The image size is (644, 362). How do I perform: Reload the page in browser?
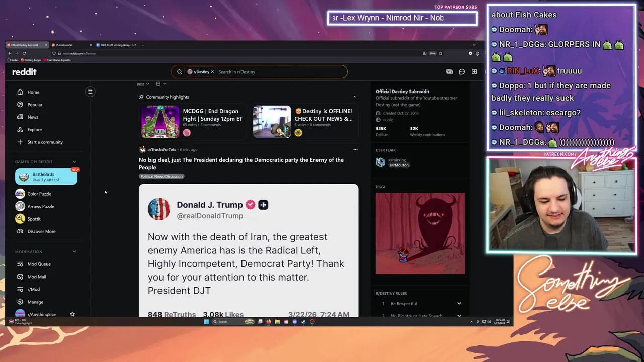tap(24, 53)
